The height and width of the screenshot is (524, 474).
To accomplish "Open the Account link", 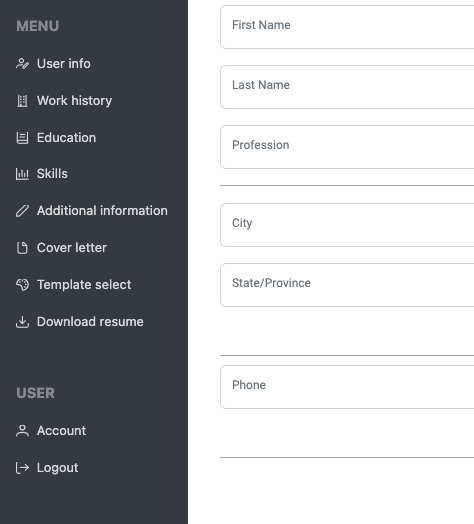I will click(61, 430).
